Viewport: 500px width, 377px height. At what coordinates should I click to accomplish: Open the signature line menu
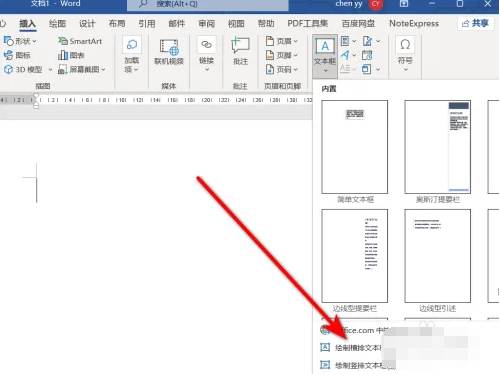tap(371, 41)
